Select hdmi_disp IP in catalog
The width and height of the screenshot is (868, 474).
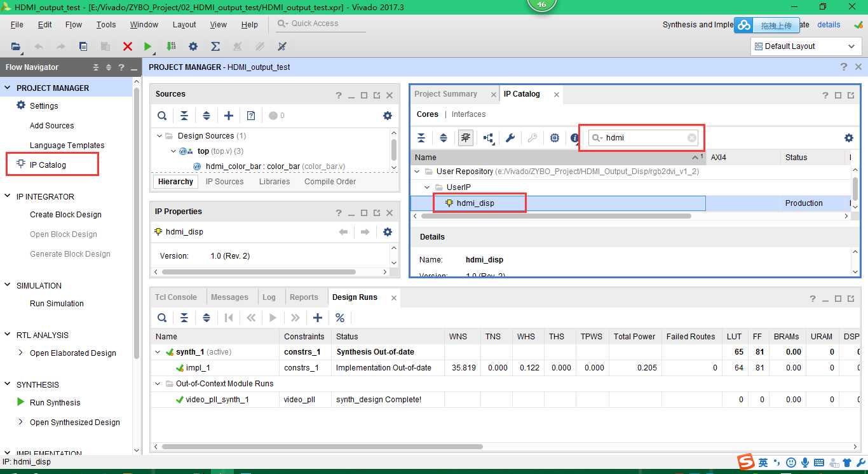[475, 203]
